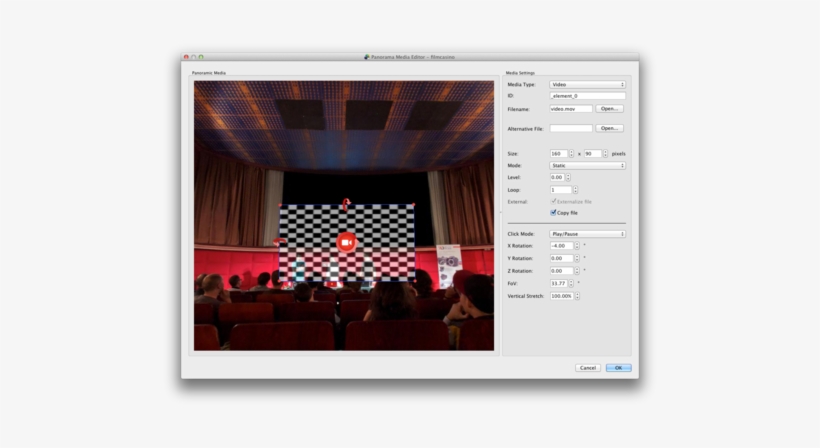820x448 pixels.
Task: Click the Loop field showing 1
Action: coord(561,190)
